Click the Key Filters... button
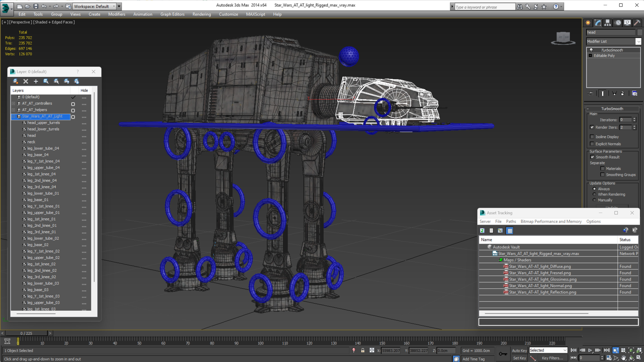644x362 pixels. (553, 358)
